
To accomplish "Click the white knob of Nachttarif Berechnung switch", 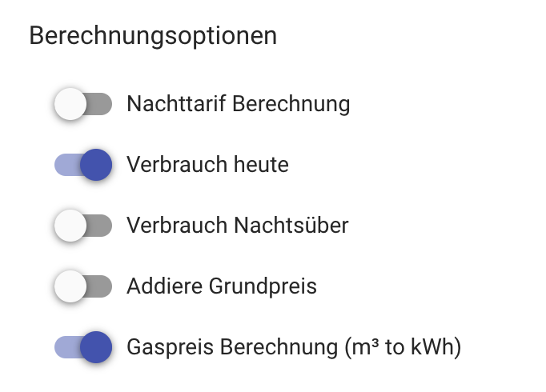I will point(70,105).
